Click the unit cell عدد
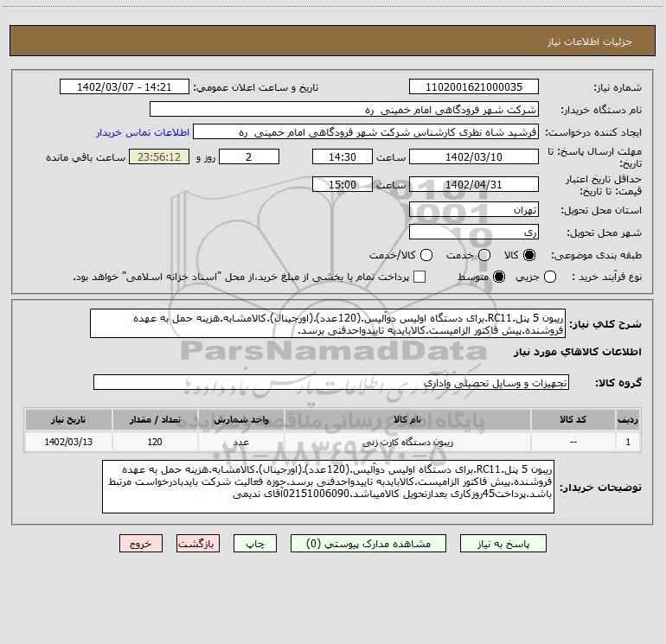This screenshot has width=666, height=644. coord(240,442)
